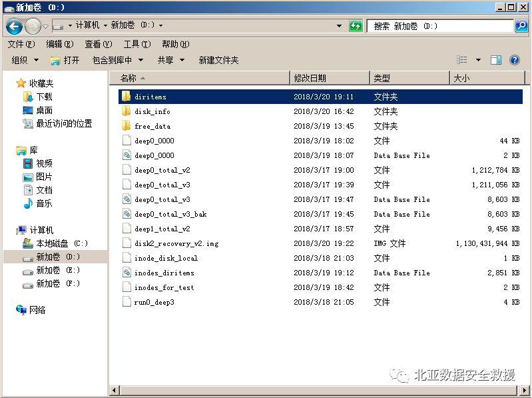Image resolution: width=532 pixels, height=398 pixels.
Task: Click the horizontal scrollbar left arrow
Action: coord(115,390)
